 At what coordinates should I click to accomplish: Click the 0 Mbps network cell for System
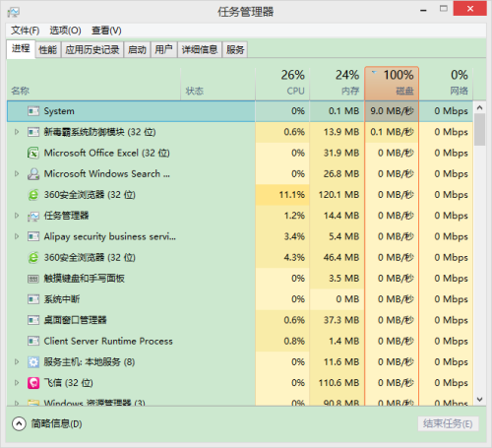click(x=446, y=111)
